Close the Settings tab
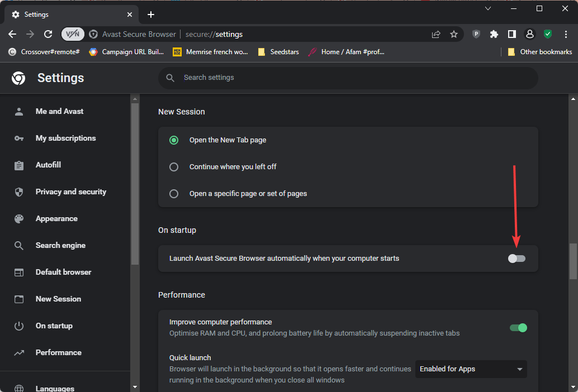 [130, 15]
